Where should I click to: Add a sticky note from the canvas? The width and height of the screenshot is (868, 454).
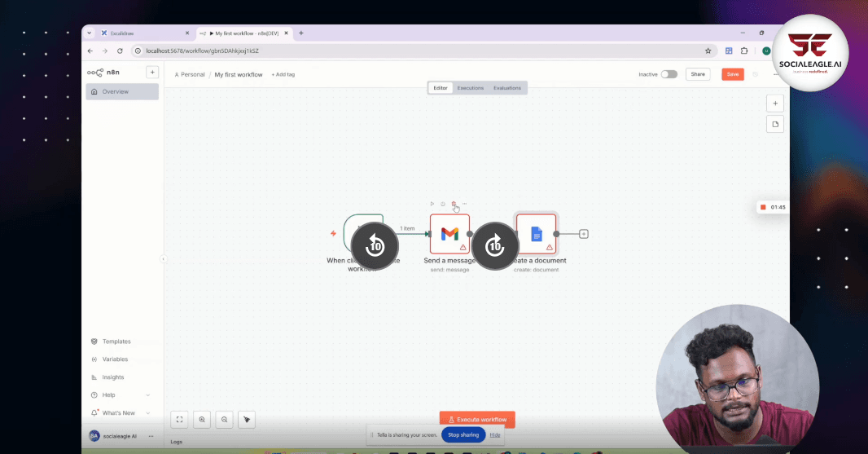pyautogui.click(x=775, y=124)
